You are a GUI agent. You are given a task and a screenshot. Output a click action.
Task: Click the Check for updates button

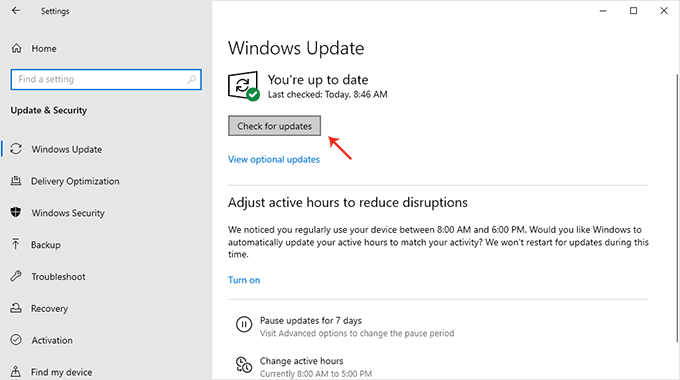pyautogui.click(x=275, y=126)
